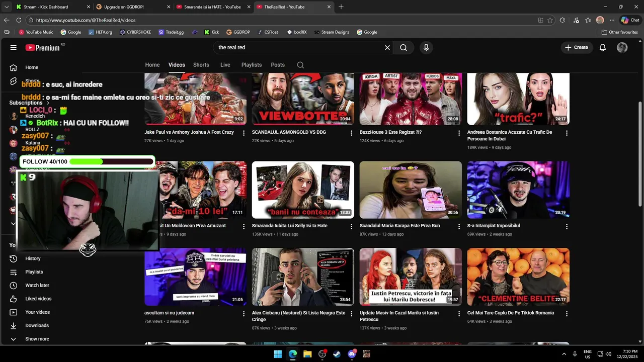Open the browser media control icon
The width and height of the screenshot is (644, 362).
pos(576,20)
